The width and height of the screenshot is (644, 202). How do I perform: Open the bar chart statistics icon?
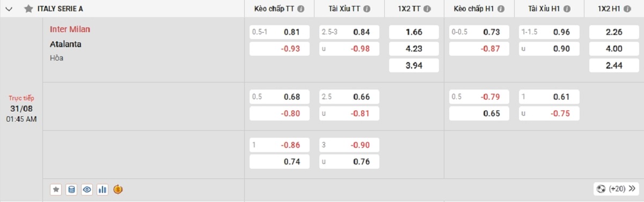pos(103,189)
